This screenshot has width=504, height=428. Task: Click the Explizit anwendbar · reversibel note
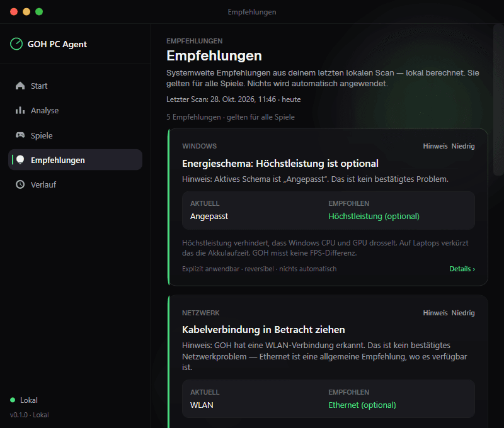click(259, 269)
